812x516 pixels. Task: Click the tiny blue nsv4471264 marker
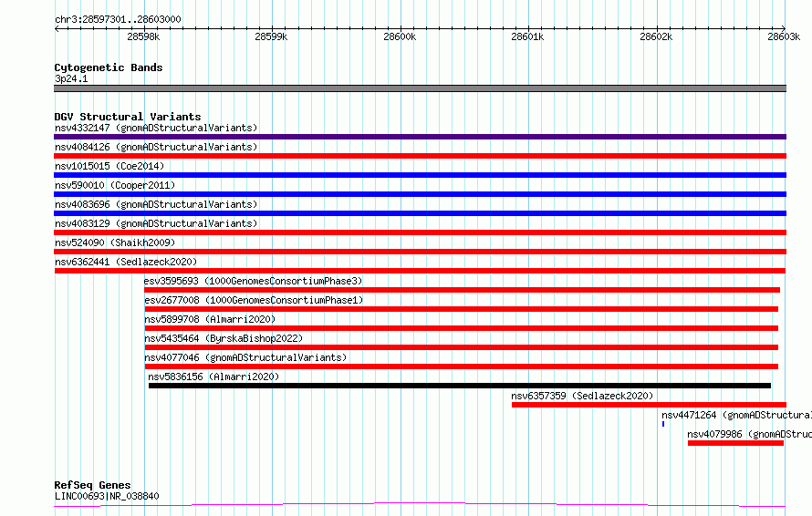[663, 424]
